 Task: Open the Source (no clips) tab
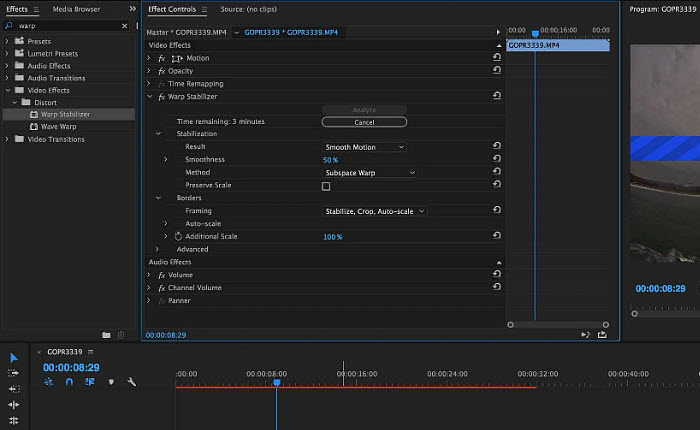(x=247, y=9)
